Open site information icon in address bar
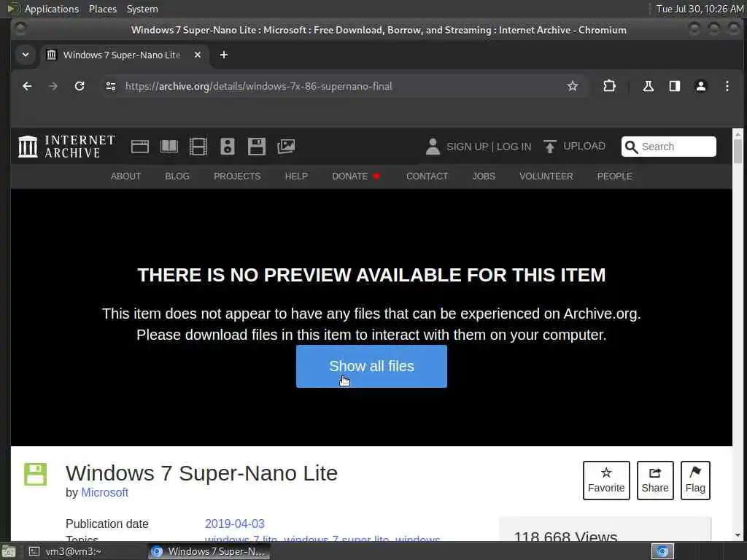The image size is (747, 560). [x=111, y=86]
